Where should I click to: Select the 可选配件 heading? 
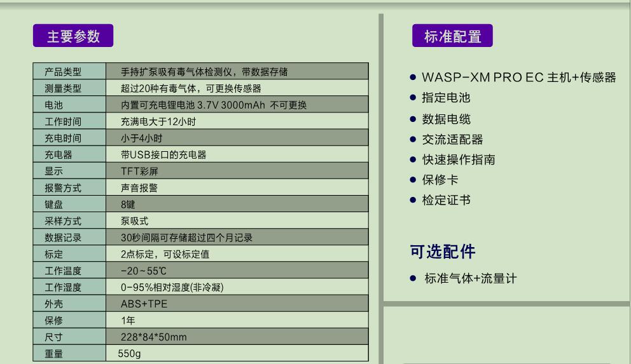click(x=443, y=252)
